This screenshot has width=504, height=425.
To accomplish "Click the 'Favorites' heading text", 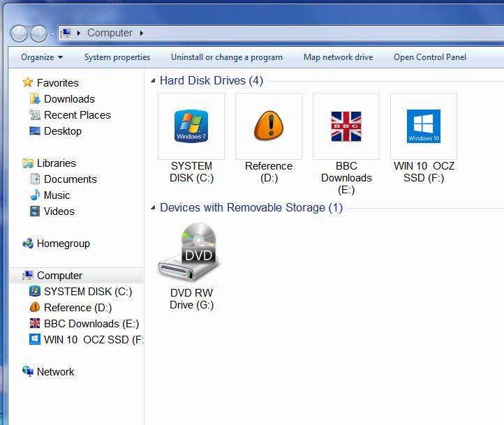I will (57, 83).
